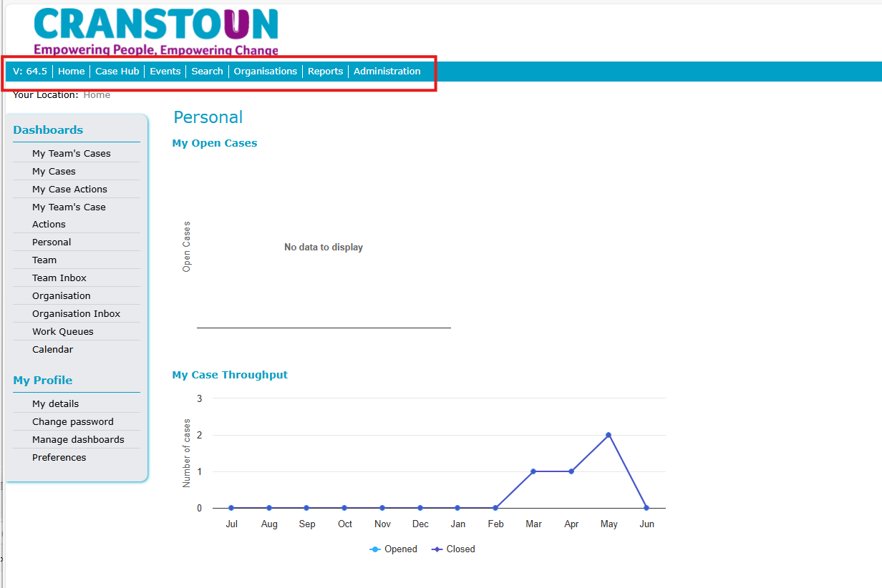882x588 pixels.
Task: Click the My Case Throughput title
Action: tap(230, 375)
